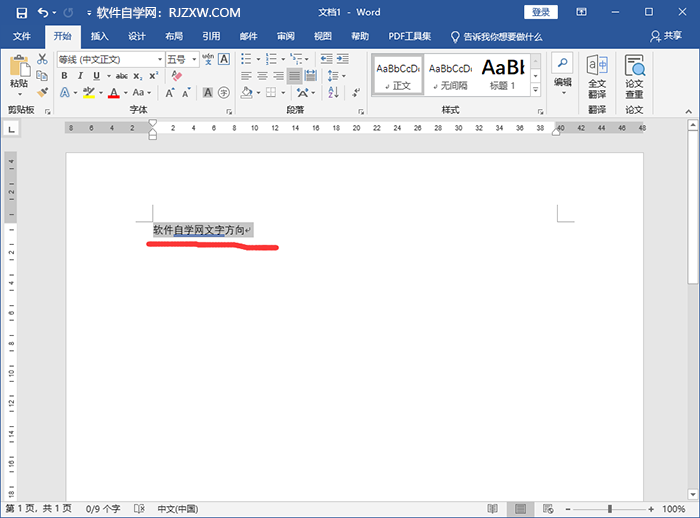Screen dimensions: 700x518
Task: Open line spacing dropdown
Action: point(337,76)
